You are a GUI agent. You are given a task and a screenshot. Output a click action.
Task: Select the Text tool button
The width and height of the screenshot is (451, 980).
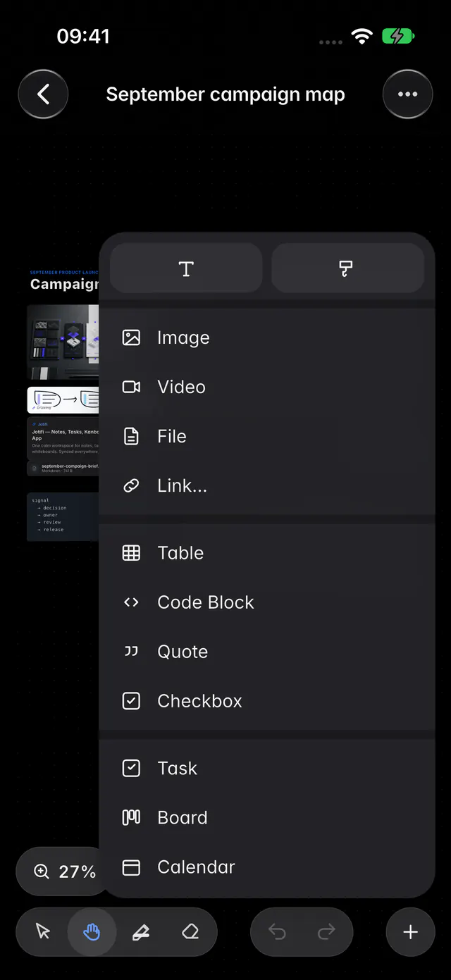[186, 268]
